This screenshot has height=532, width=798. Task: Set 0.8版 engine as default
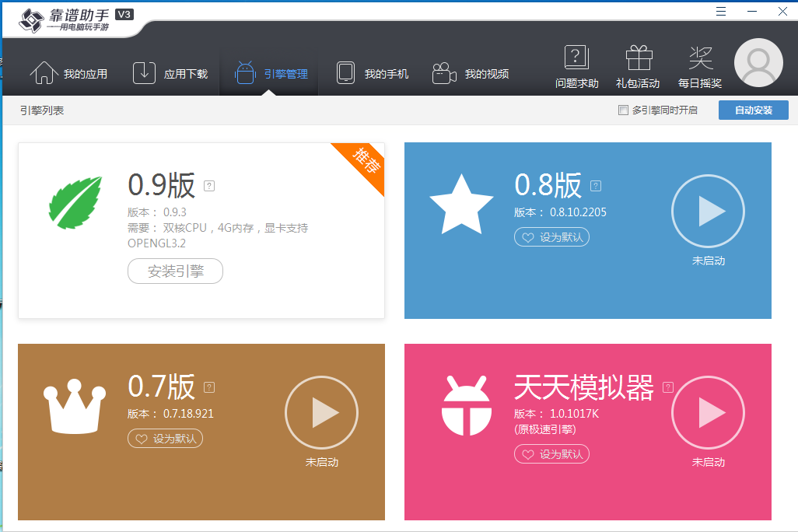pos(551,237)
